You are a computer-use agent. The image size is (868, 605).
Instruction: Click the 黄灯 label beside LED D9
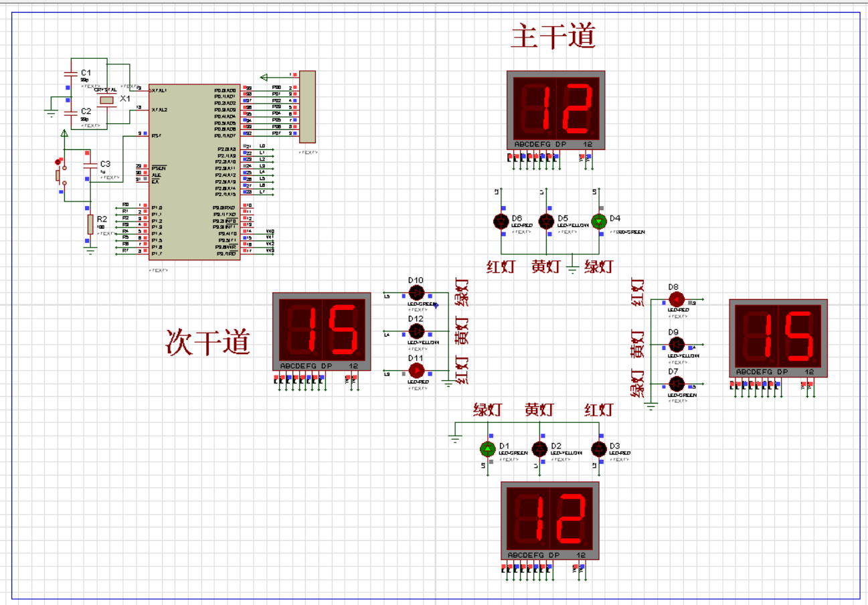point(639,344)
